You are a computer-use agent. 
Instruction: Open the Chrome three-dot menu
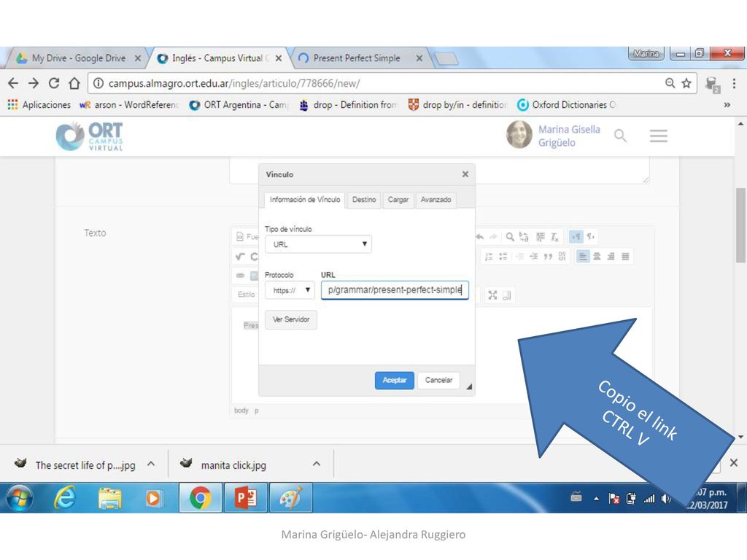[x=734, y=83]
